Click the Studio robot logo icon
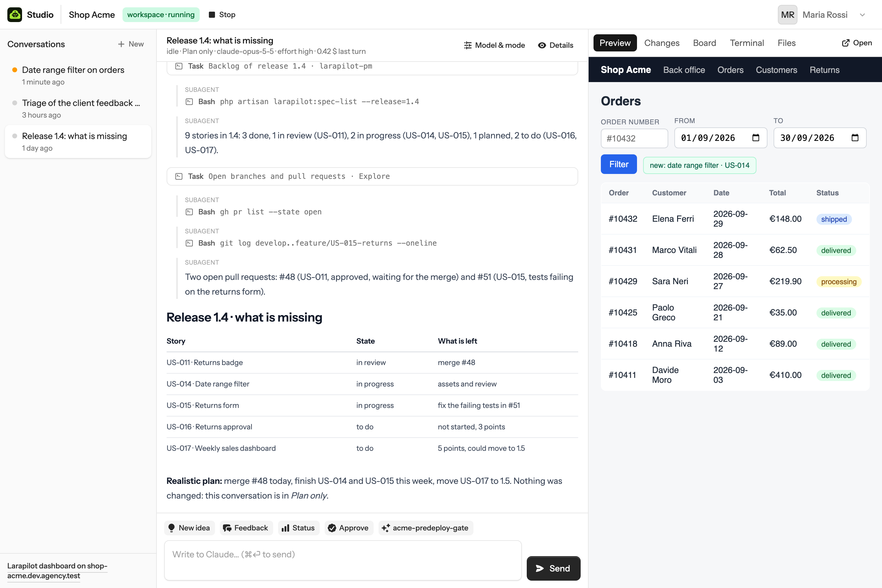Viewport: 882px width, 588px height. (x=15, y=15)
